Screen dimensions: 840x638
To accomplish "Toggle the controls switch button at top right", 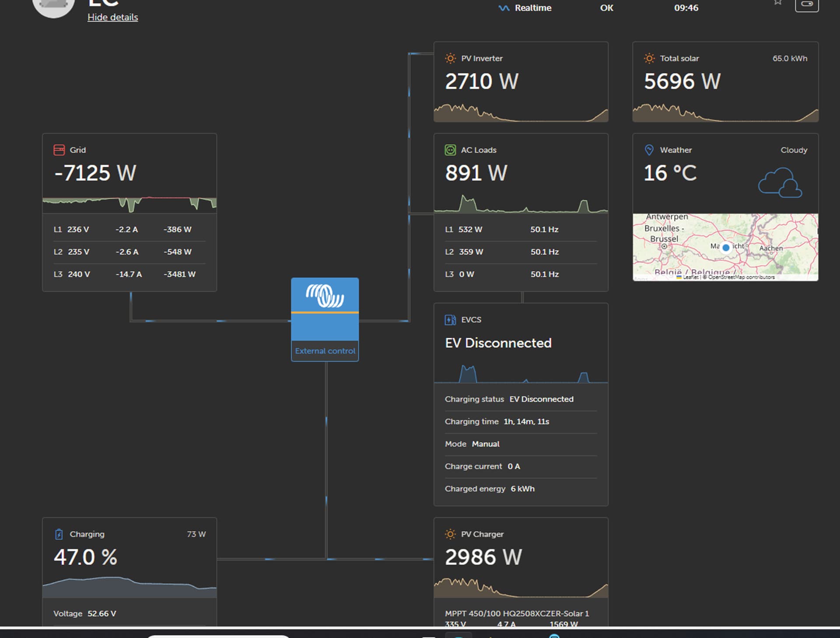I will pos(806,4).
